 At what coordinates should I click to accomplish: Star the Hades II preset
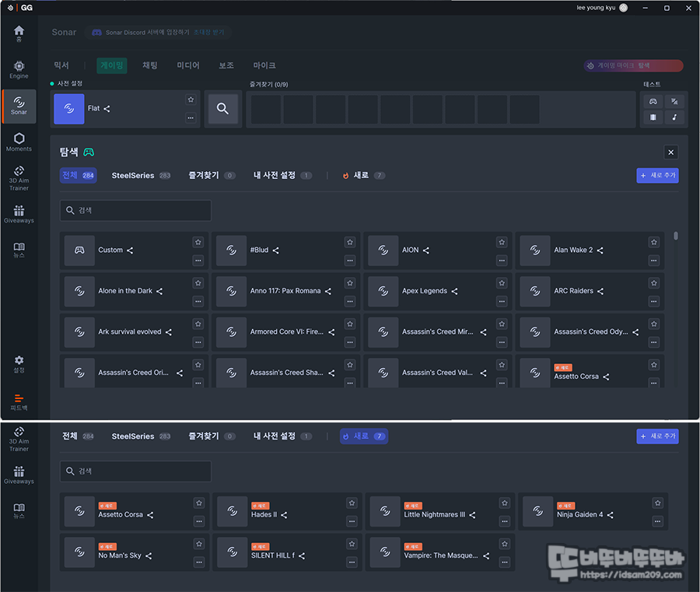coord(352,503)
